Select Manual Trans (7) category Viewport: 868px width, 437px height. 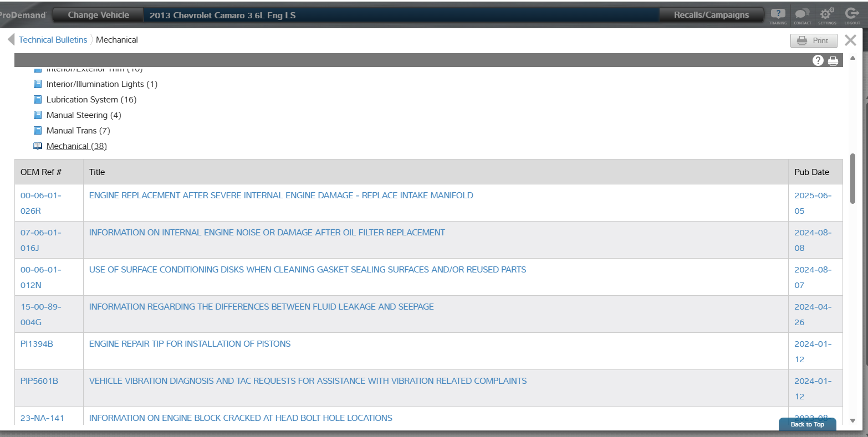[78, 131]
